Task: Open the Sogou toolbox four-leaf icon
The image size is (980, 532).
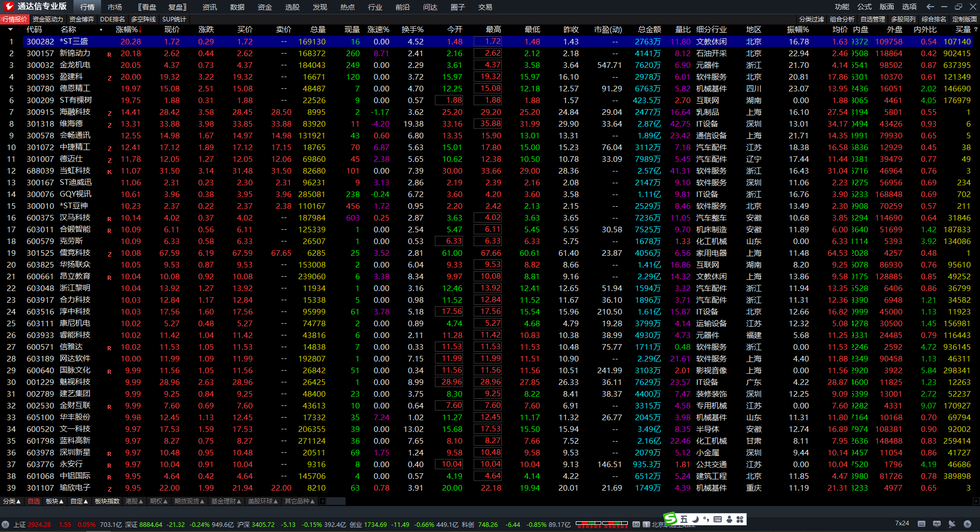Action: 740,519
